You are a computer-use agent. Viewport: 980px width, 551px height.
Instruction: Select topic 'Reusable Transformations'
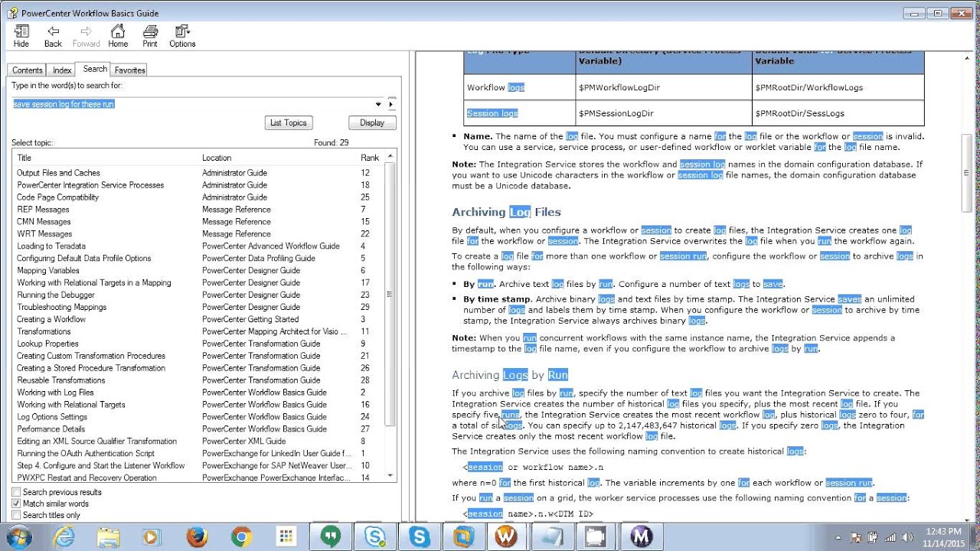tap(61, 380)
